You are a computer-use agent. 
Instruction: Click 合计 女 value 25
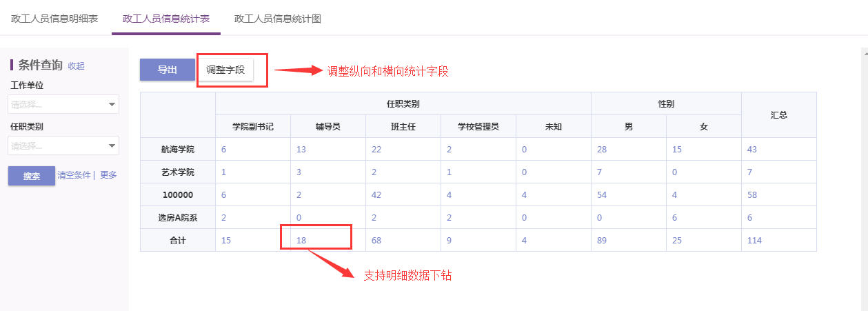pyautogui.click(x=677, y=241)
